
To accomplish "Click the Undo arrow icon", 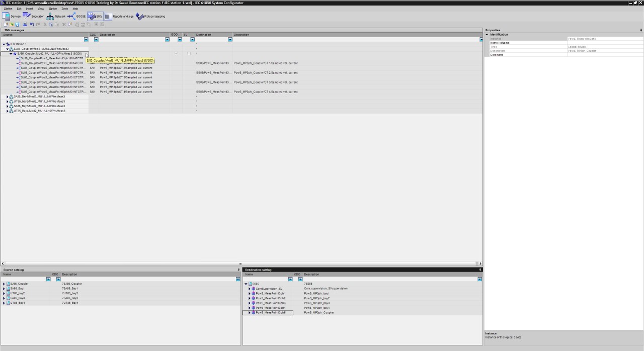I will click(x=32, y=24).
